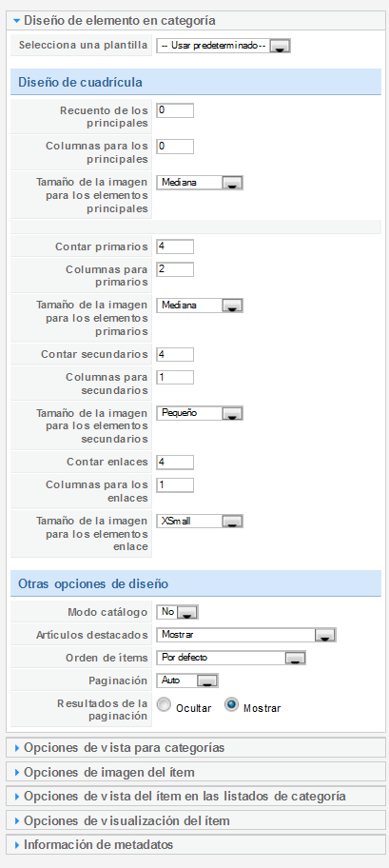Click the Contar primarios input field

[x=175, y=247]
